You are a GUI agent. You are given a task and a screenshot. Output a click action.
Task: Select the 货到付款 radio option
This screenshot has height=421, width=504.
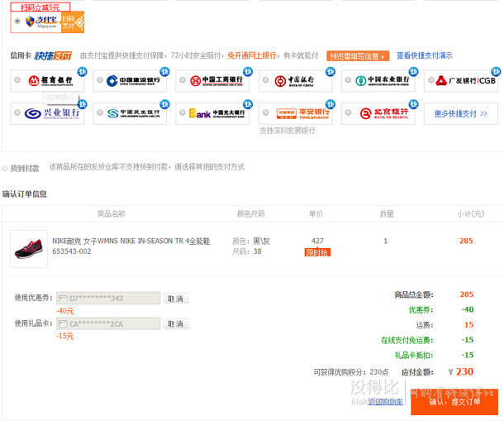click(x=5, y=168)
